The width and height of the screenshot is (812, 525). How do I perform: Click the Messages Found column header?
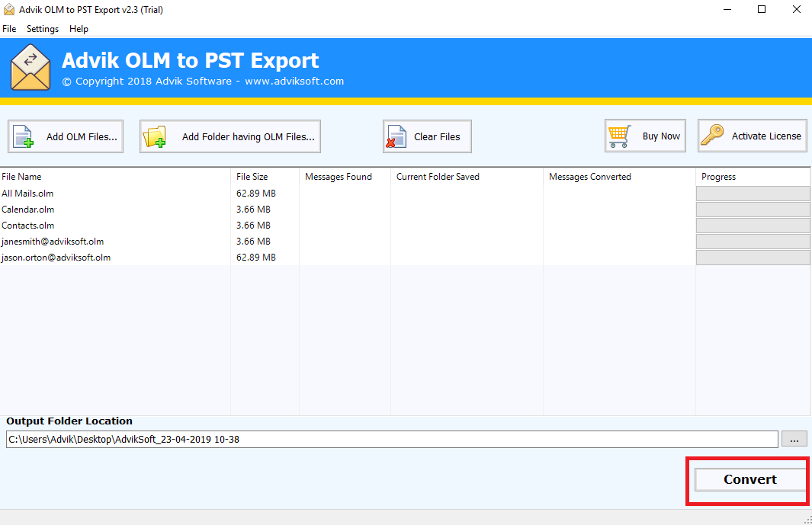(345, 177)
